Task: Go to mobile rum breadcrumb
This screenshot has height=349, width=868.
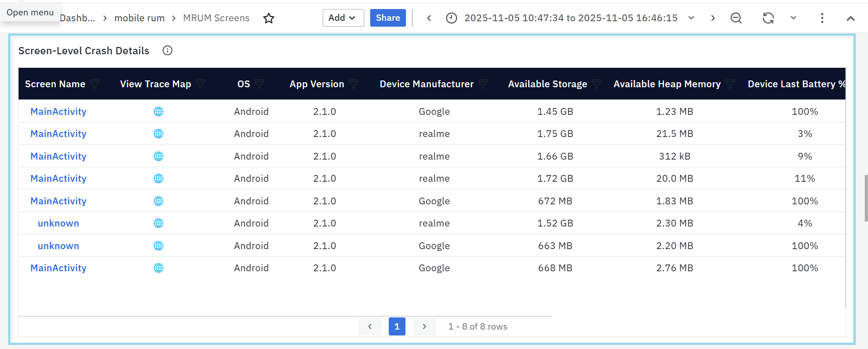Action: point(139,18)
